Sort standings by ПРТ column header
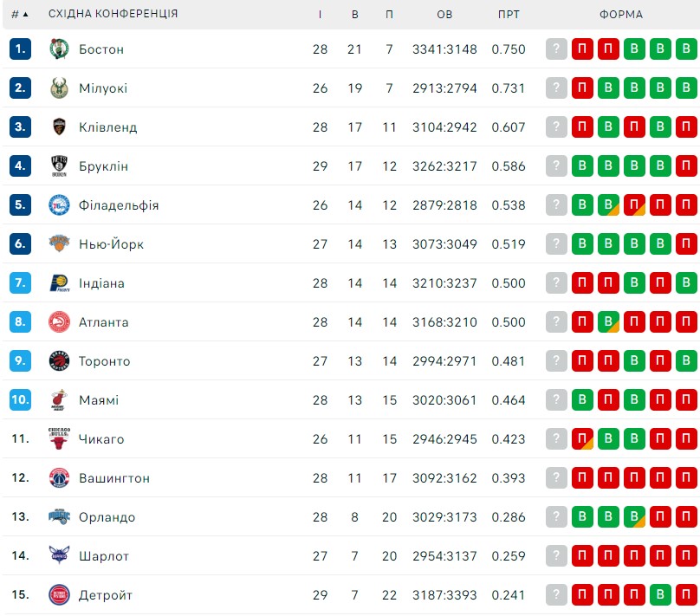700x616 pixels. coord(509,14)
